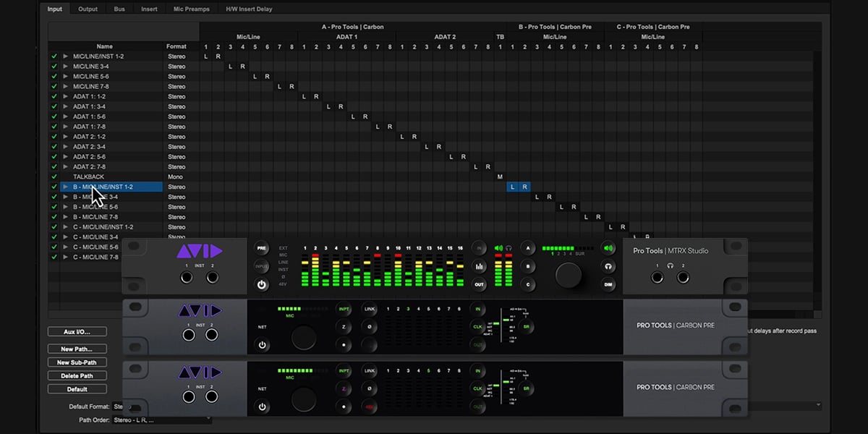
Task: Click INST jack 2 on MTRX Studio
Action: pyautogui.click(x=212, y=278)
